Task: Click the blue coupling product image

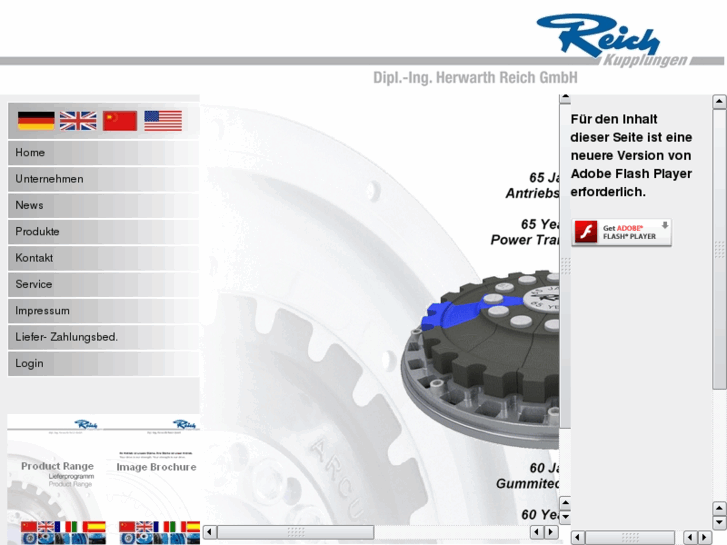Action: tap(480, 359)
